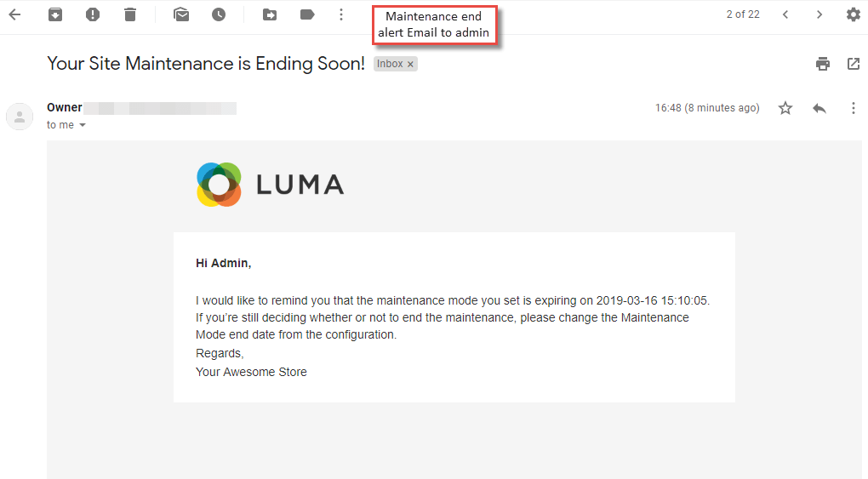This screenshot has height=479, width=868.
Task: Go back to inbox with arrow
Action: tap(15, 14)
